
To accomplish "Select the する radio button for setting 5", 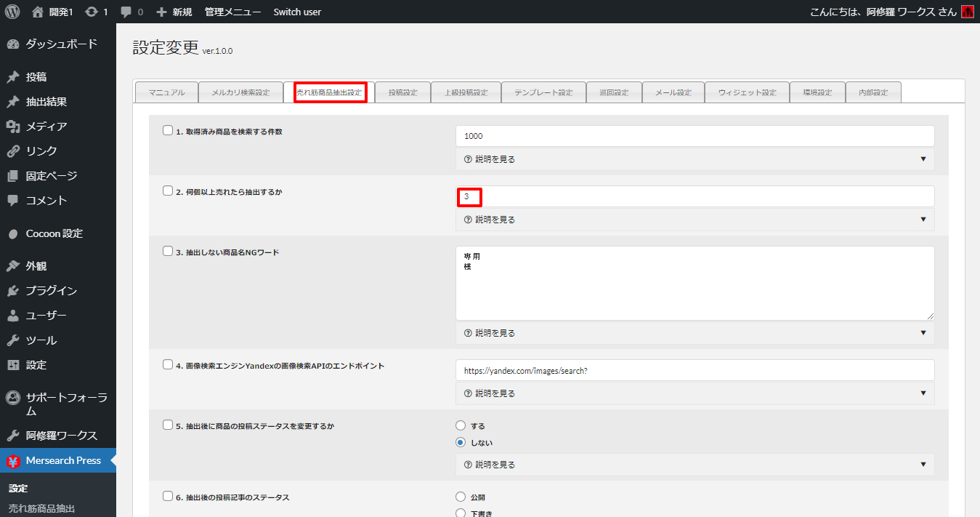I will (x=460, y=426).
